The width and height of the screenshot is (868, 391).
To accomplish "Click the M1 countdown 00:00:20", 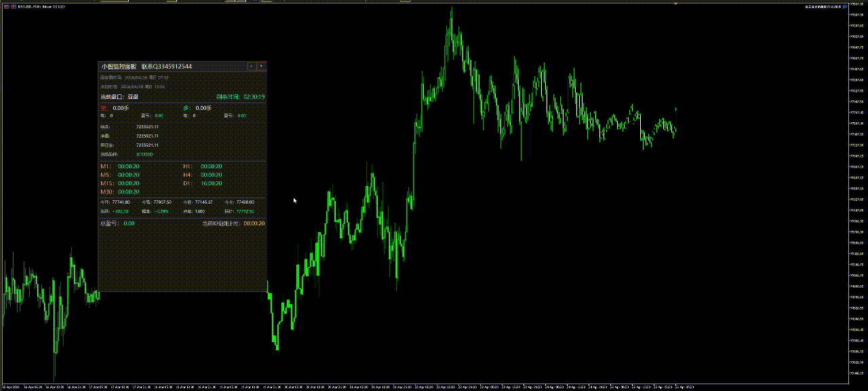I will (128, 166).
